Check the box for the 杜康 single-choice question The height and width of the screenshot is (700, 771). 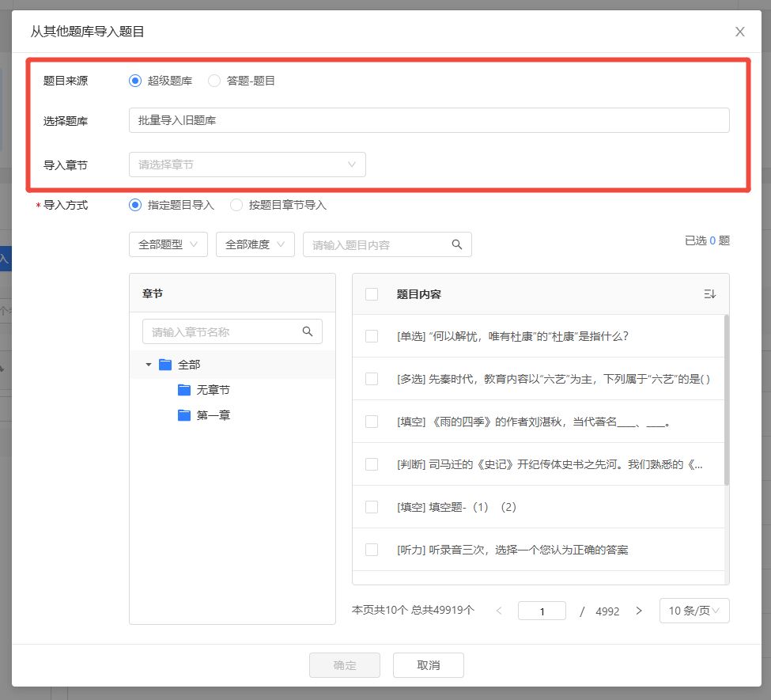(x=372, y=336)
